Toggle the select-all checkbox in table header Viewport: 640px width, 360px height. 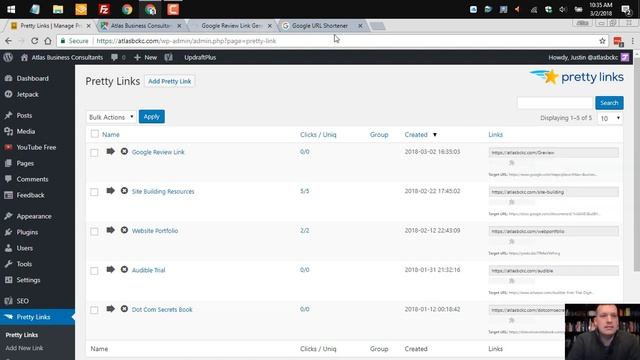tap(95, 134)
